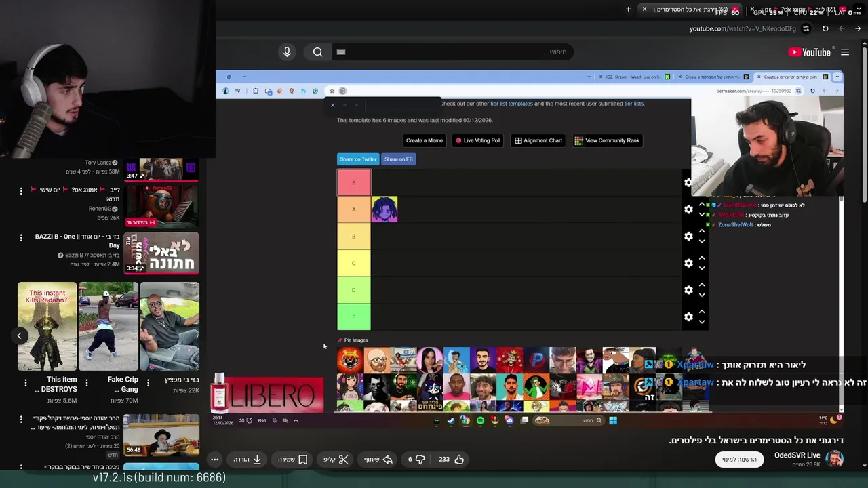The height and width of the screenshot is (488, 868).
Task: Go to YouTube home via logo
Action: coord(810,52)
